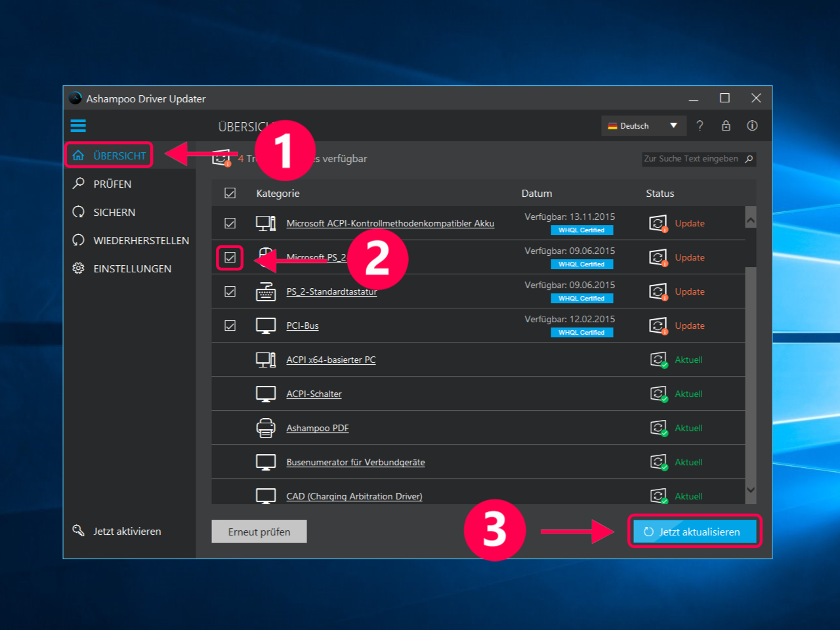840x630 pixels.
Task: Click status icon for ACPI-Schalter row
Action: pos(659,394)
